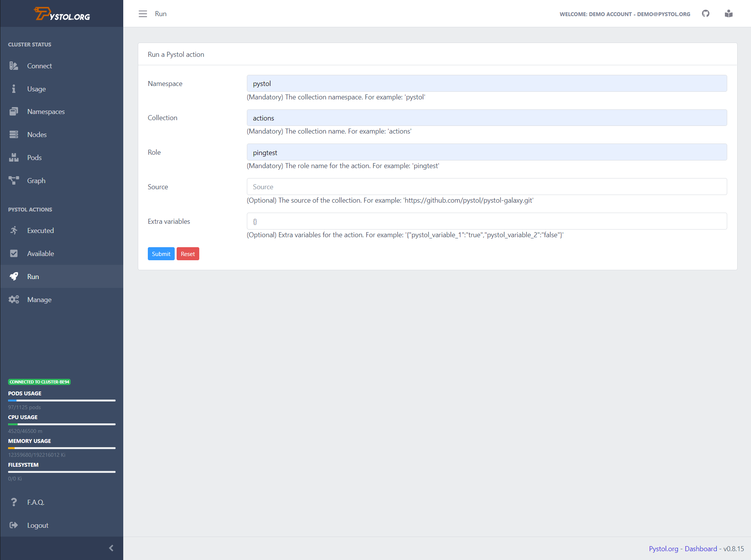Open the documentation book-reader icon
Viewport: 751px width, 560px height.
tap(728, 14)
